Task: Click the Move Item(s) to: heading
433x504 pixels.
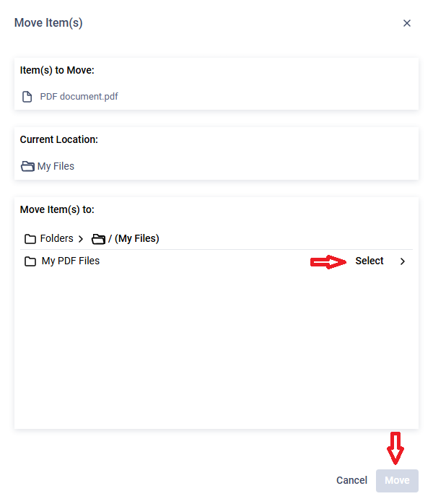Action: 57,209
